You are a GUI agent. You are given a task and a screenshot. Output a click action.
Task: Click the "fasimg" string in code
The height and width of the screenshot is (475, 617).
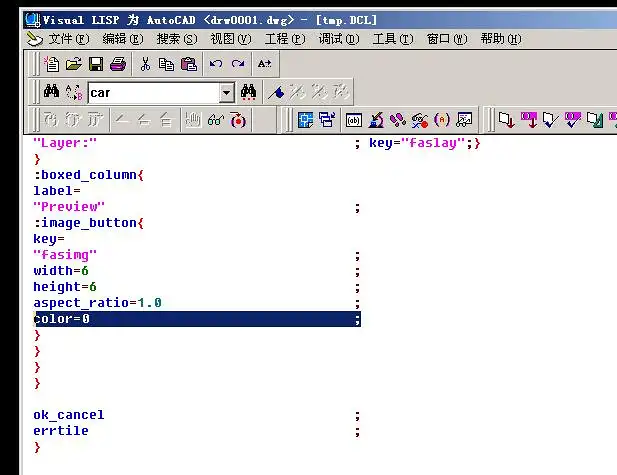coord(65,255)
